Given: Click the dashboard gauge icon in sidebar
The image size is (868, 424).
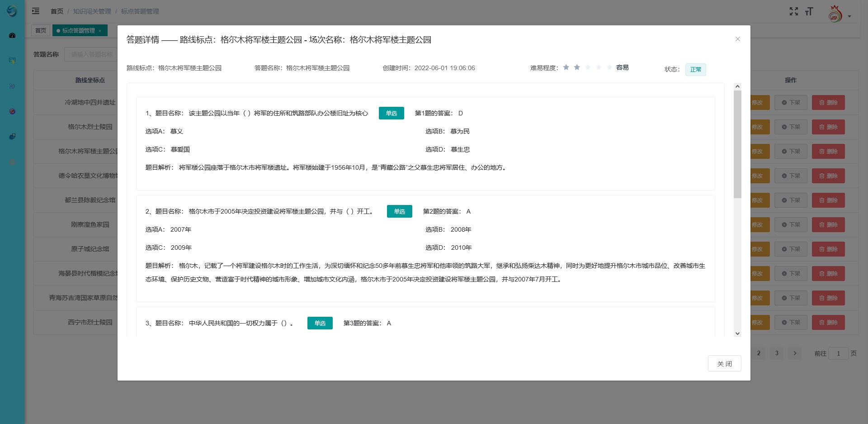Looking at the screenshot, I should [12, 35].
